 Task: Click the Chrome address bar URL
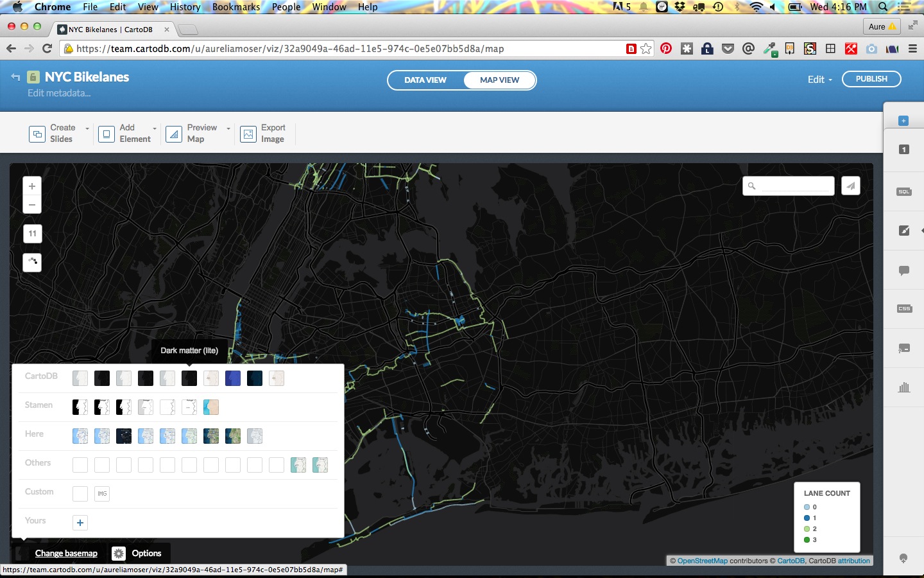click(290, 49)
